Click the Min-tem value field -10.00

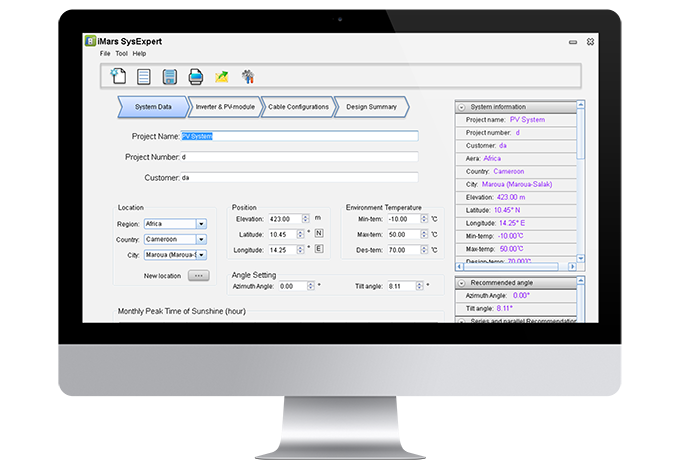[x=404, y=219]
